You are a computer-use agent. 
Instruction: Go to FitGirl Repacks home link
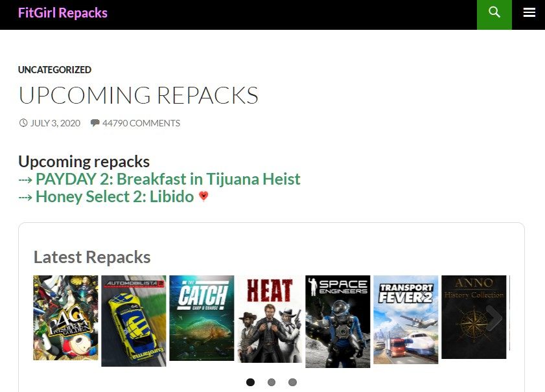pos(63,13)
